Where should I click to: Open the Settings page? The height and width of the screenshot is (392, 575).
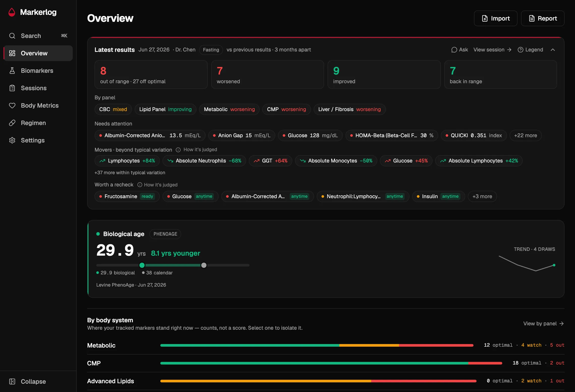pyautogui.click(x=38, y=140)
